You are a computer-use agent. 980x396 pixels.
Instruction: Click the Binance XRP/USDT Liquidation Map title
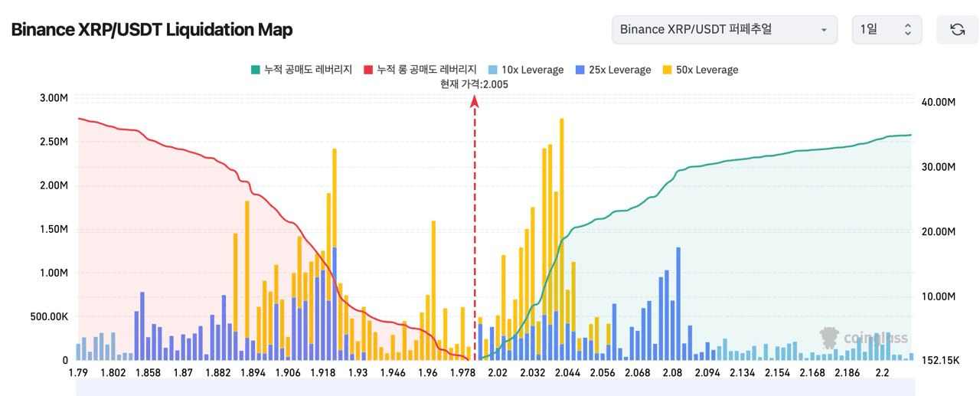tap(152, 30)
